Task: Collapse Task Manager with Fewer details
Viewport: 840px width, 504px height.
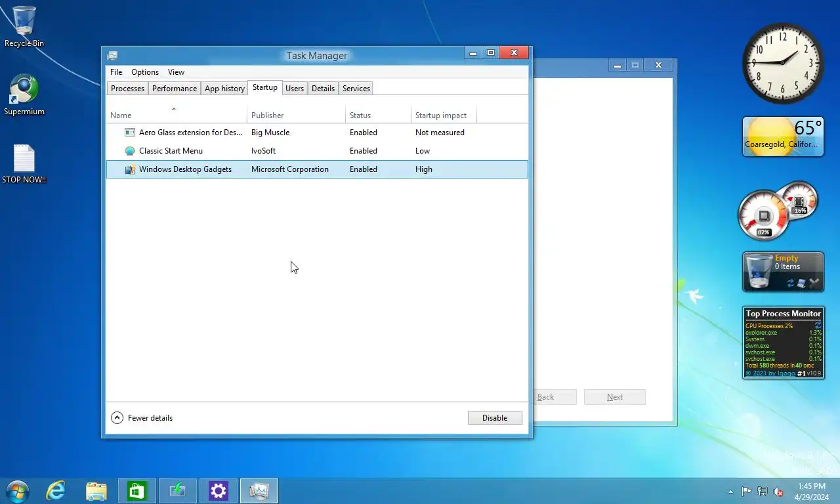Action: [142, 418]
